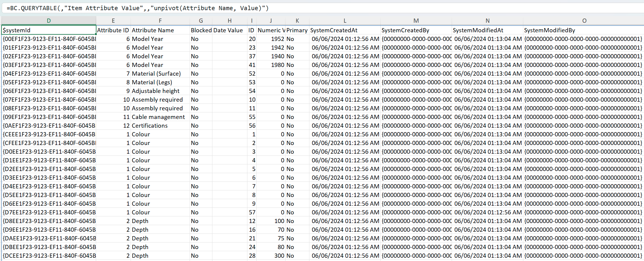Image resolution: width=644 pixels, height=261 pixels.
Task: Select column H header
Action: click(230, 21)
